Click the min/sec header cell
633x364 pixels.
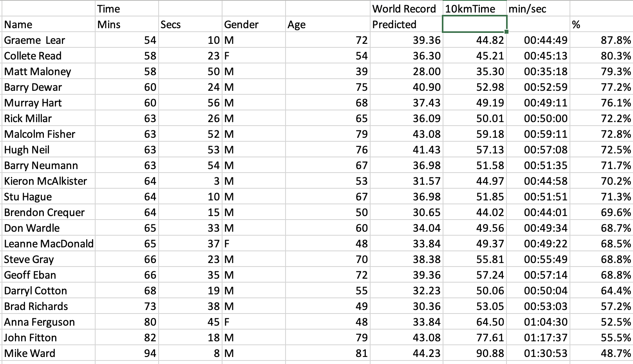coord(538,9)
